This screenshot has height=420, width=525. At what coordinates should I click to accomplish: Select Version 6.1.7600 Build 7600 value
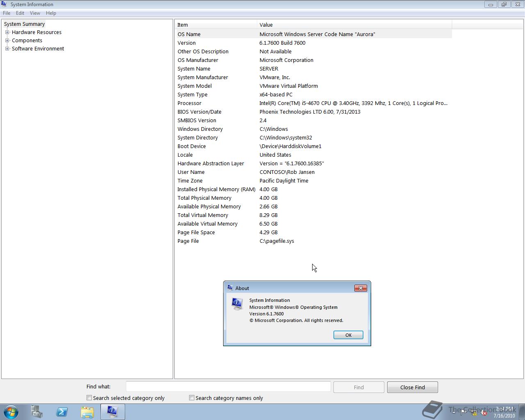click(282, 43)
